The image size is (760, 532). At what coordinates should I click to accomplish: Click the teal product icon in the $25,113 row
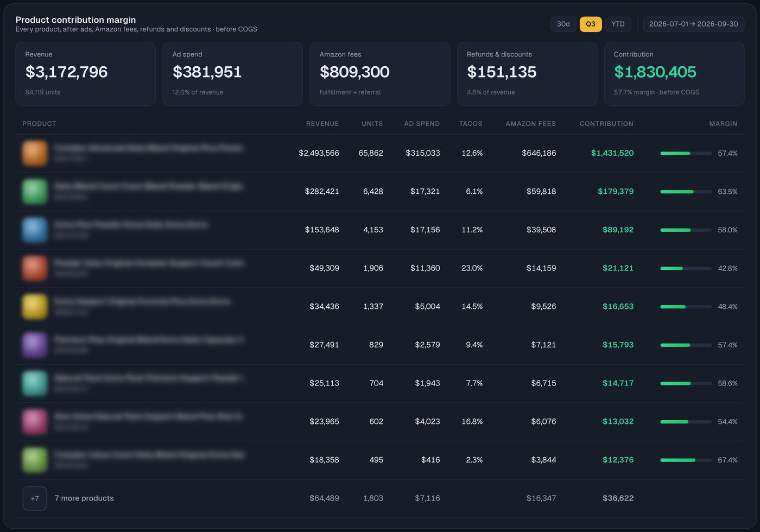35,383
